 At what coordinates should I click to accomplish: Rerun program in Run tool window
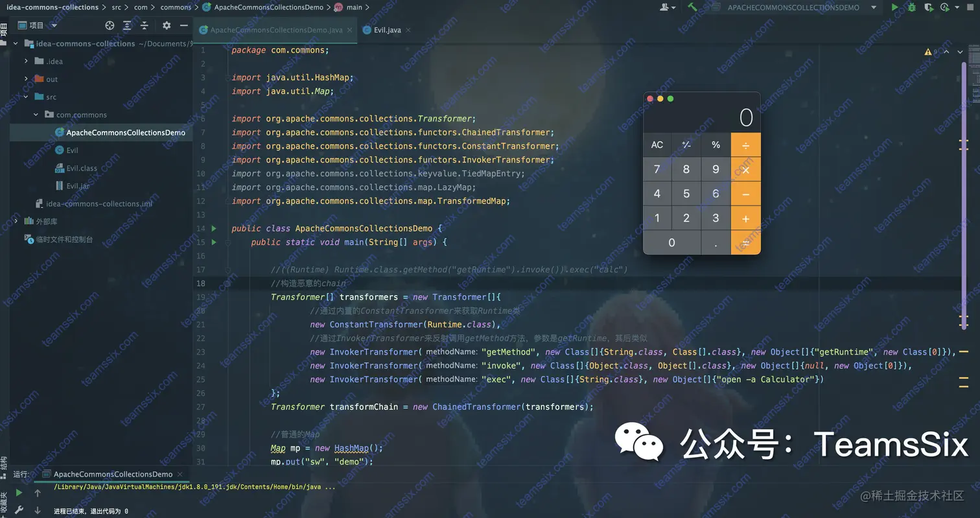click(x=19, y=493)
